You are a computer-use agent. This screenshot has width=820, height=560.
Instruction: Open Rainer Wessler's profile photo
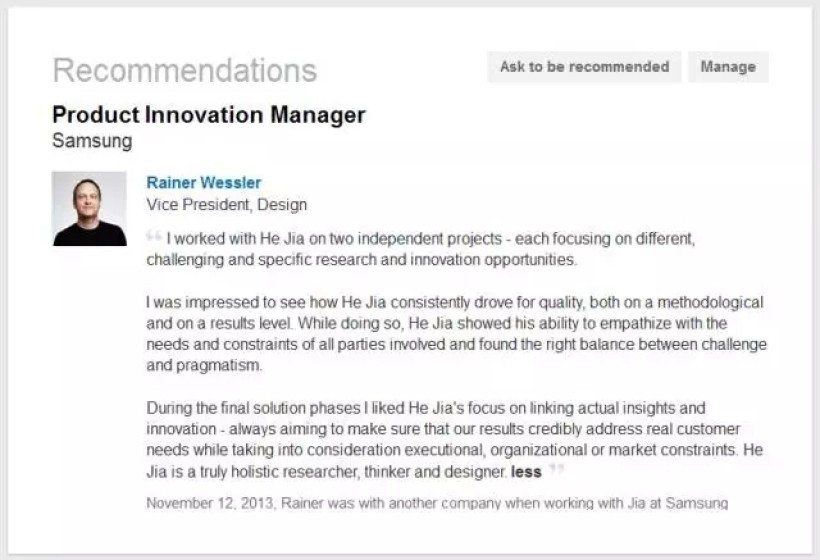(89, 209)
